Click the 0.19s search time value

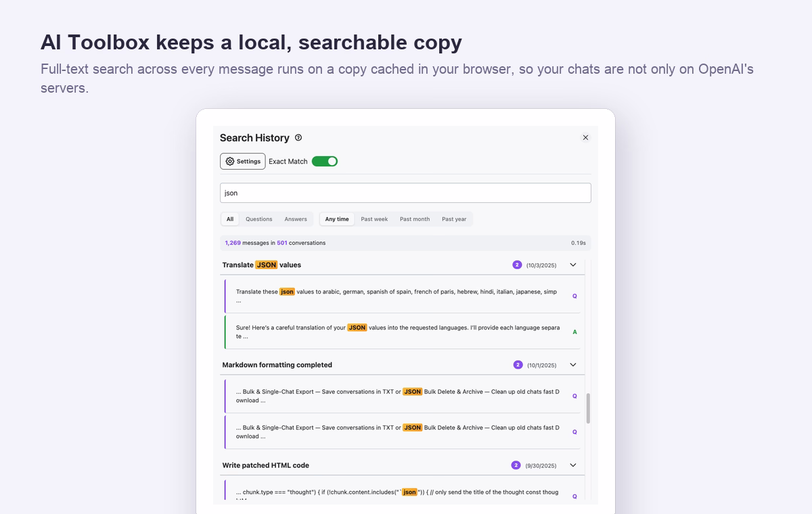[x=578, y=243]
